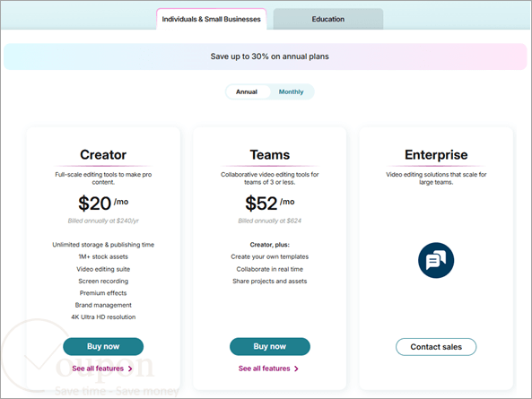Switch billing toggle to Monthly
The width and height of the screenshot is (532, 399).
(x=291, y=91)
